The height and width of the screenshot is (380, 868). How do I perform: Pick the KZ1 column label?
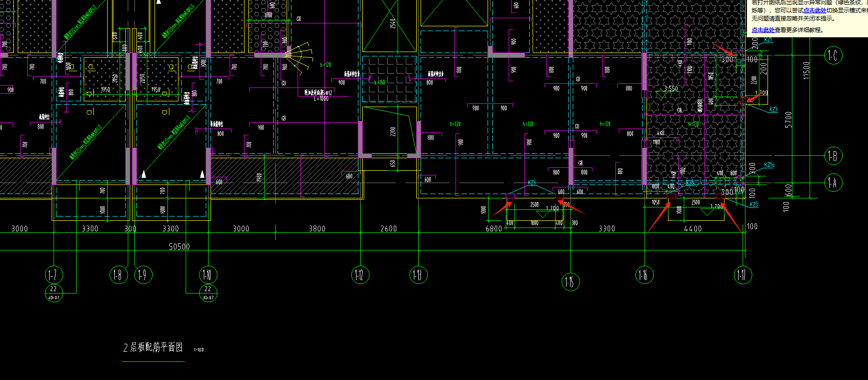(x=768, y=40)
